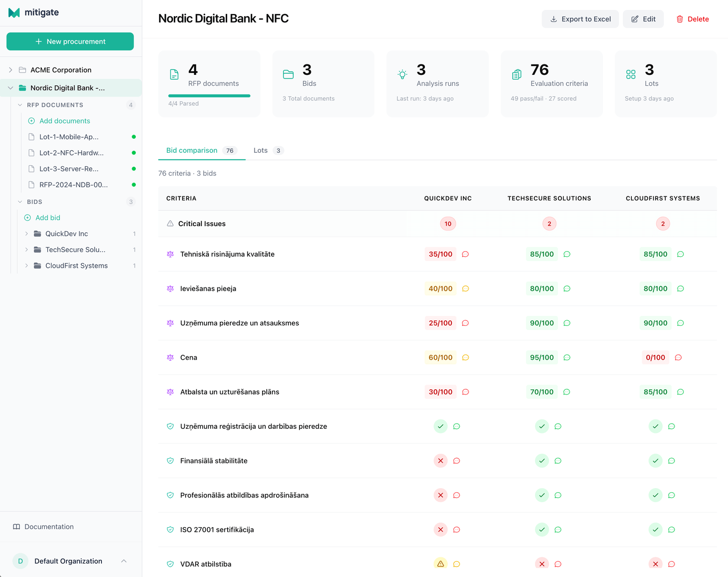Viewport: 728px width, 577px height.
Task: Click the green status dot beside RFP-2024-NDB-00...
Action: [x=134, y=185]
